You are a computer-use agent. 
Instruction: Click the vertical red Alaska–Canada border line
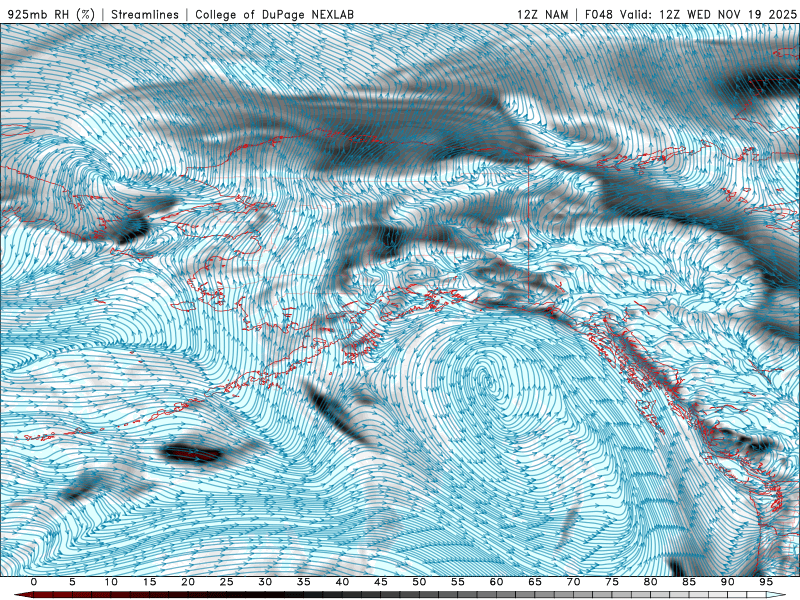(x=529, y=230)
